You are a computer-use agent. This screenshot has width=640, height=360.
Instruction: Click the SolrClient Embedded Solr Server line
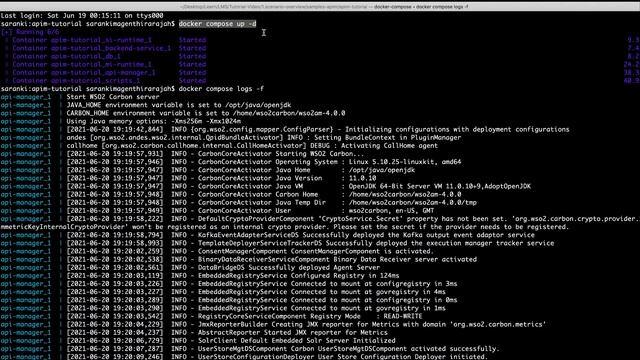pos(198,340)
